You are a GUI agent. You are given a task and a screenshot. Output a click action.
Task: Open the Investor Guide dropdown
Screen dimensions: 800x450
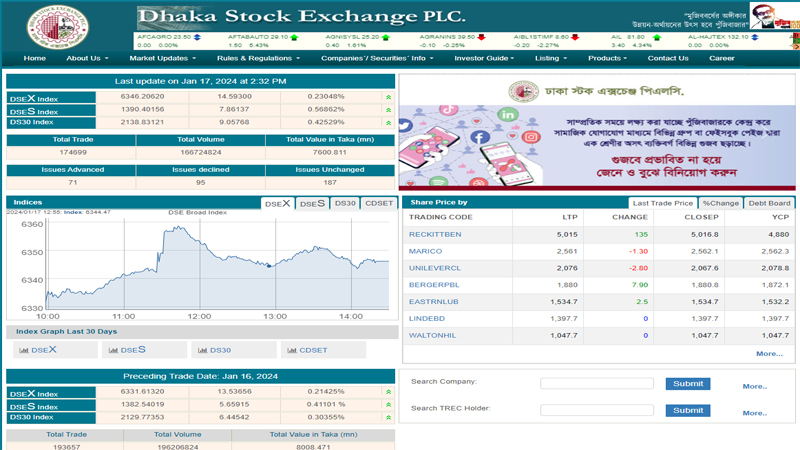pyautogui.click(x=484, y=58)
